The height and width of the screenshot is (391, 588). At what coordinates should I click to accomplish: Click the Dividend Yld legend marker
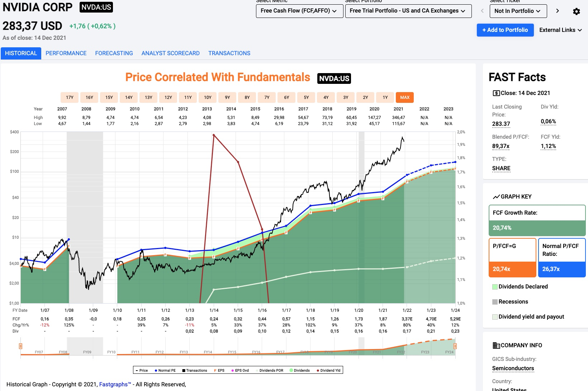318,371
